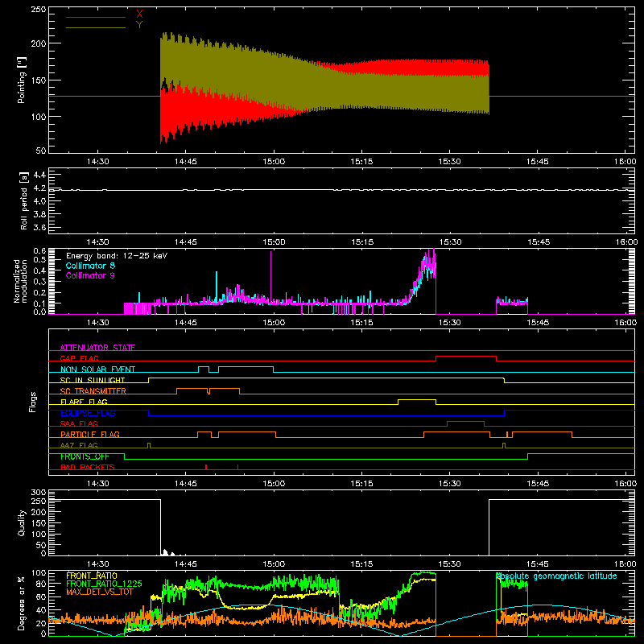Select the NON_SOLAR_EVENT flag label
Image resolution: width=644 pixels, height=644 pixels.
click(x=97, y=369)
